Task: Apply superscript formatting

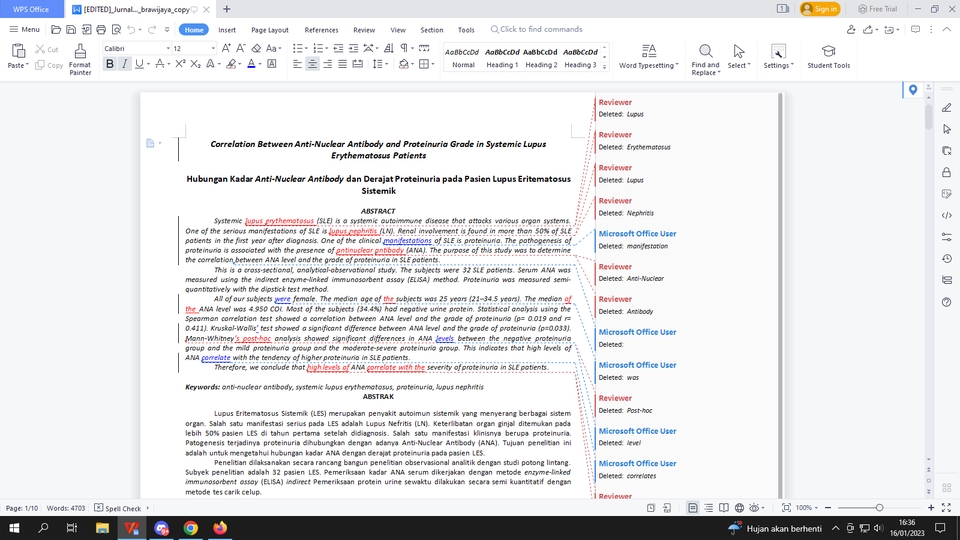Action: click(x=180, y=64)
